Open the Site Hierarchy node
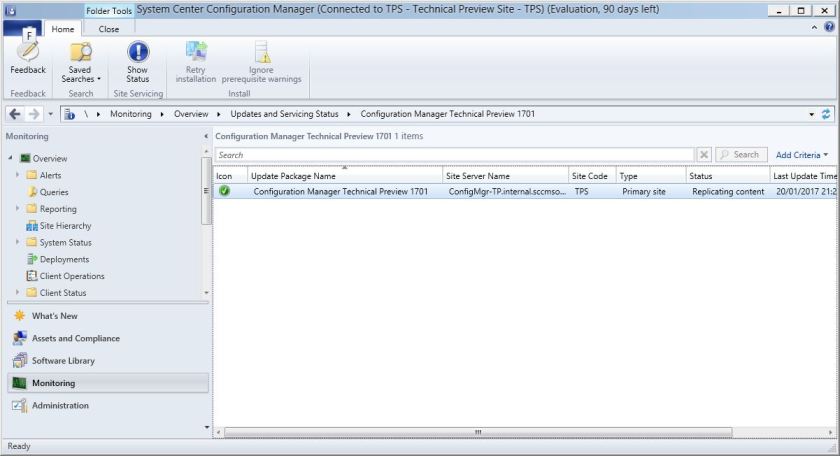This screenshot has width=840, height=456. click(x=65, y=226)
